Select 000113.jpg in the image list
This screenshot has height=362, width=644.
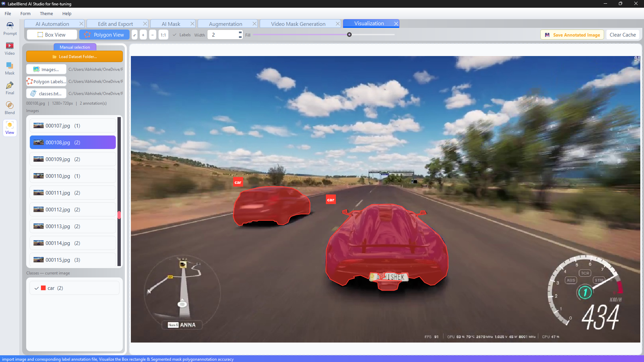(x=73, y=226)
